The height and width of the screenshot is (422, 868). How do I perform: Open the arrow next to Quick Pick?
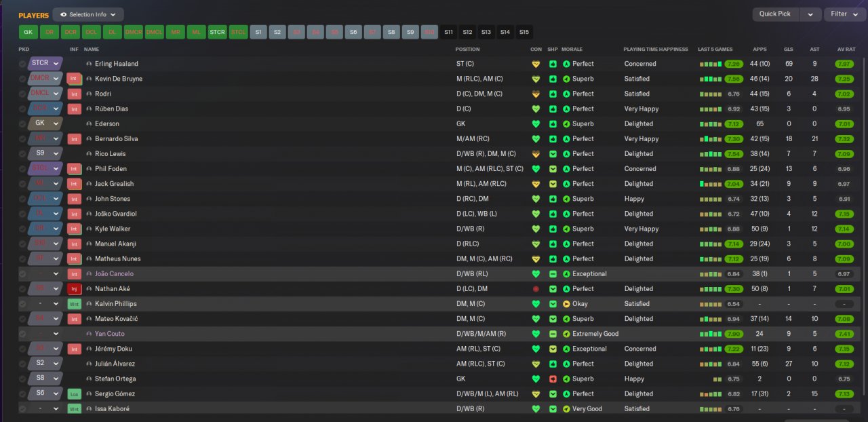pos(810,14)
